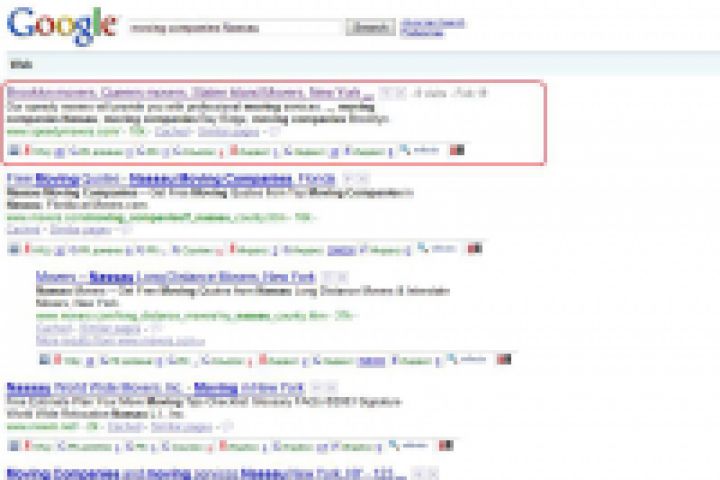Open Cached link of indented Nassau movers result
The height and width of the screenshot is (480, 720).
point(54,329)
